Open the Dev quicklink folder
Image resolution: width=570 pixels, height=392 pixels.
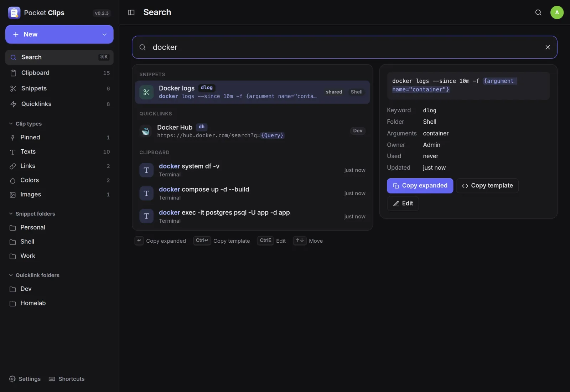[x=59, y=289]
